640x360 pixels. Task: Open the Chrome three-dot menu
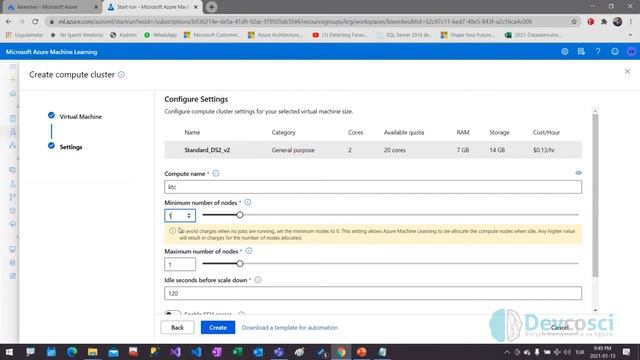631,21
